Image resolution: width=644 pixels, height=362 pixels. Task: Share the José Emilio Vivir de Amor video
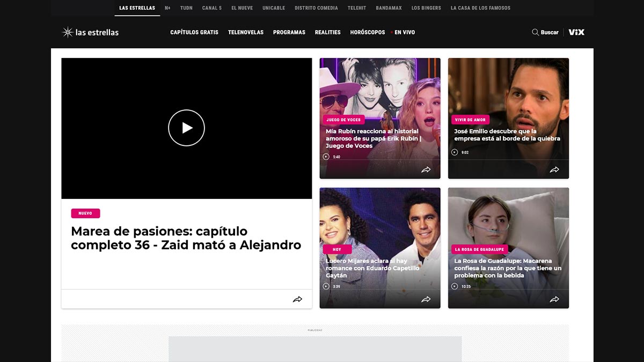[554, 169]
